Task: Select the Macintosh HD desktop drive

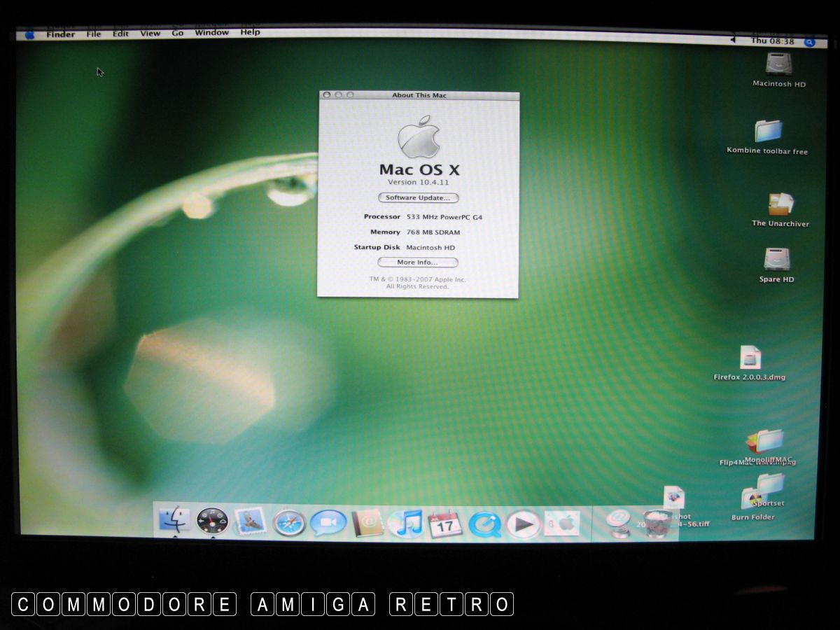Action: click(x=778, y=65)
